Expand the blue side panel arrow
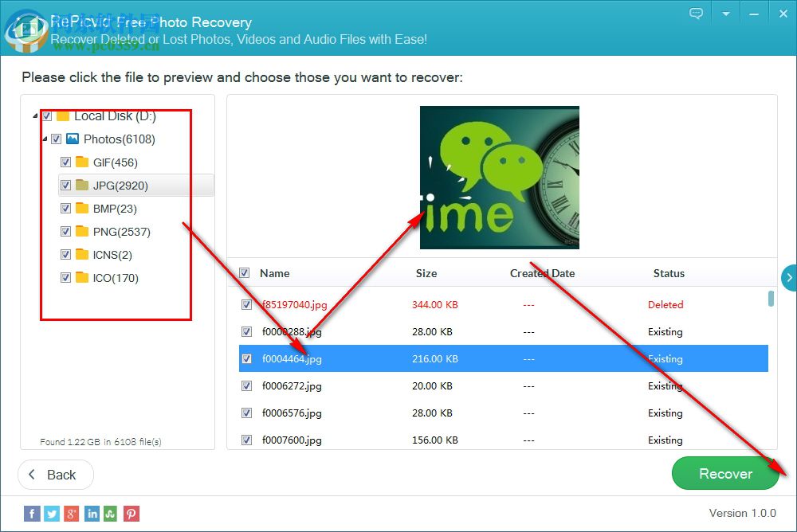Image resolution: width=797 pixels, height=532 pixels. coord(789,277)
